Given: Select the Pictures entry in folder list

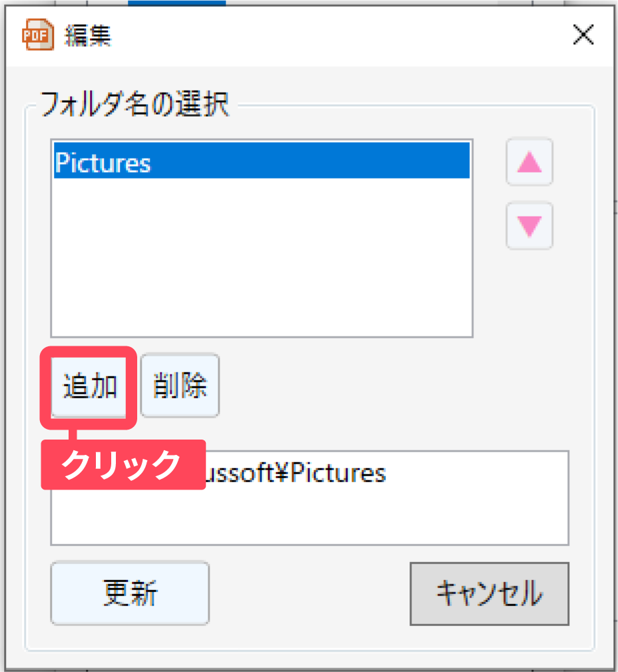Looking at the screenshot, I should [262, 161].
